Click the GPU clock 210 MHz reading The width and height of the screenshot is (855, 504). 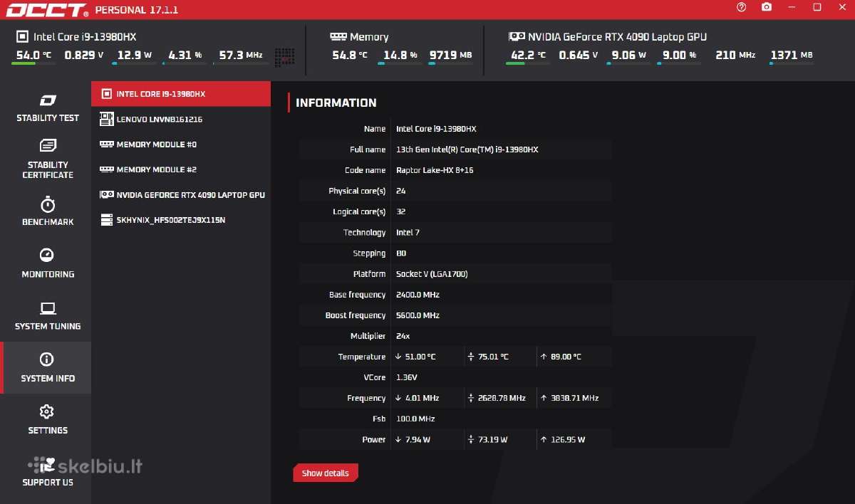point(735,55)
